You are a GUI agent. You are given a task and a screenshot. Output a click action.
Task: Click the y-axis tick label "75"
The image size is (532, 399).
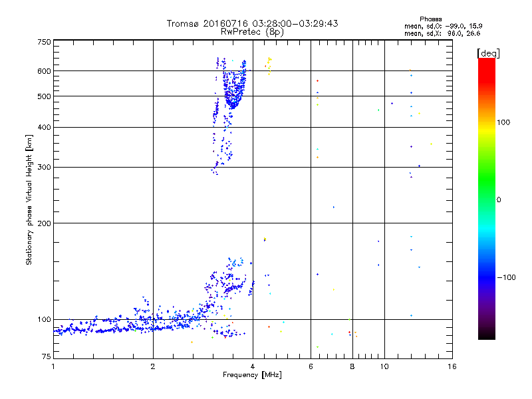(x=47, y=356)
